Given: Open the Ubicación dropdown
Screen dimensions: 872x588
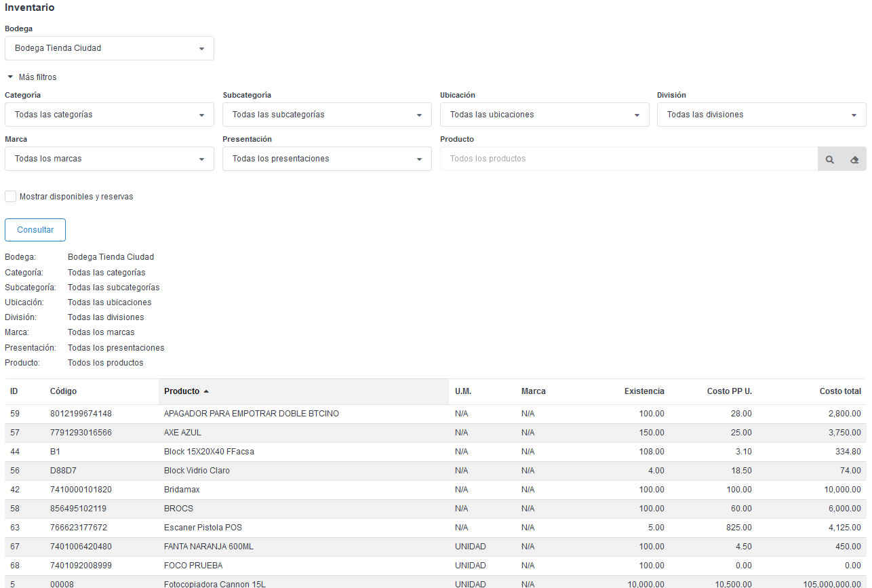Looking at the screenshot, I should [x=544, y=115].
